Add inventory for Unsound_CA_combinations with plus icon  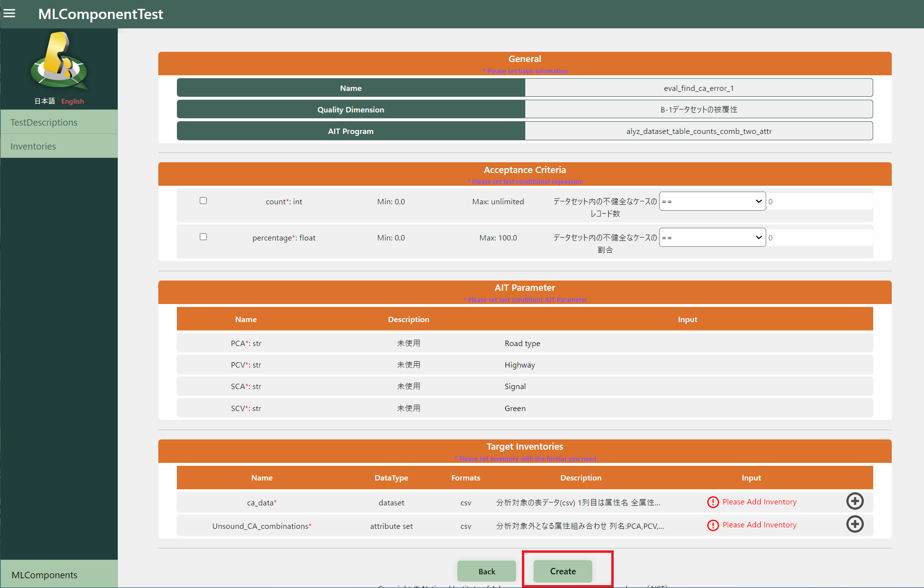(855, 524)
